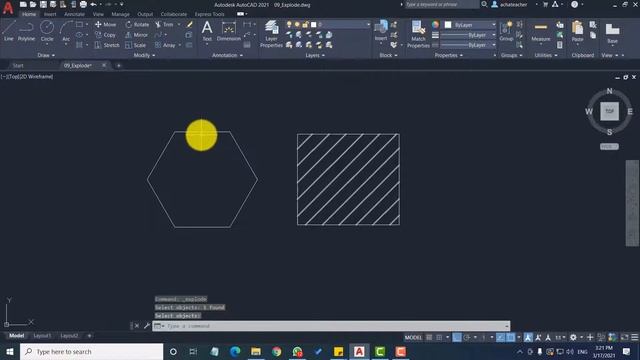
Task: Switch to Layout1 tab
Action: (42, 336)
